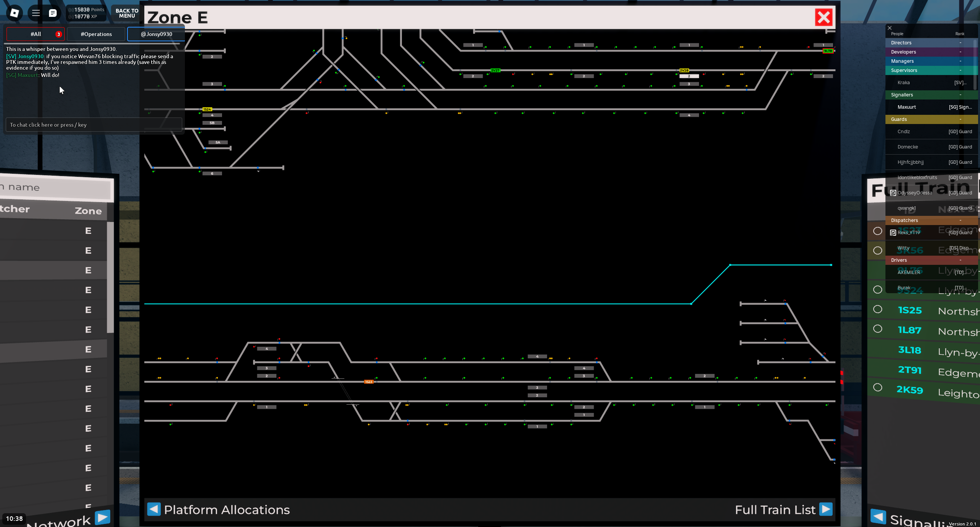Click the Network right arrow icon
The height and width of the screenshot is (527, 980).
click(x=102, y=517)
